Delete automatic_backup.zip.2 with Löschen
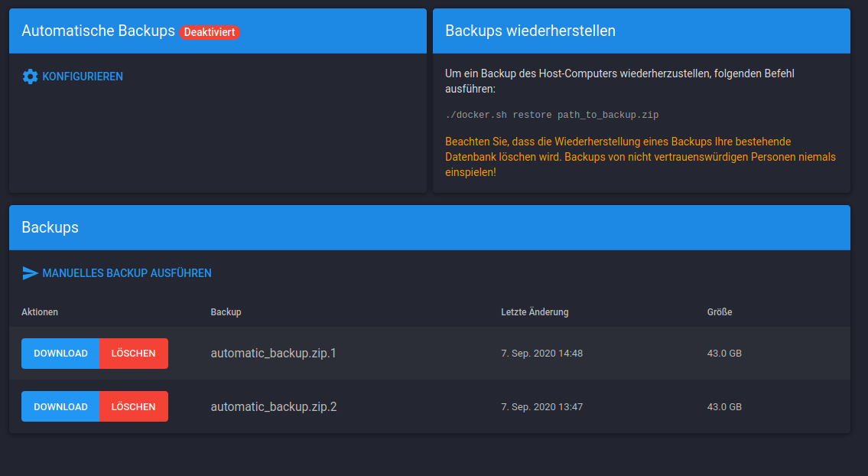This screenshot has height=476, width=868. [x=133, y=406]
